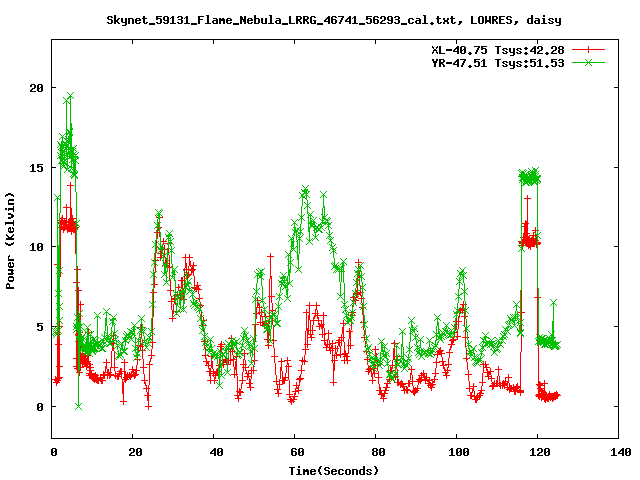Screen dimensions: 640x480
Task: Click y-axis tick label 5
Action: coord(40,327)
